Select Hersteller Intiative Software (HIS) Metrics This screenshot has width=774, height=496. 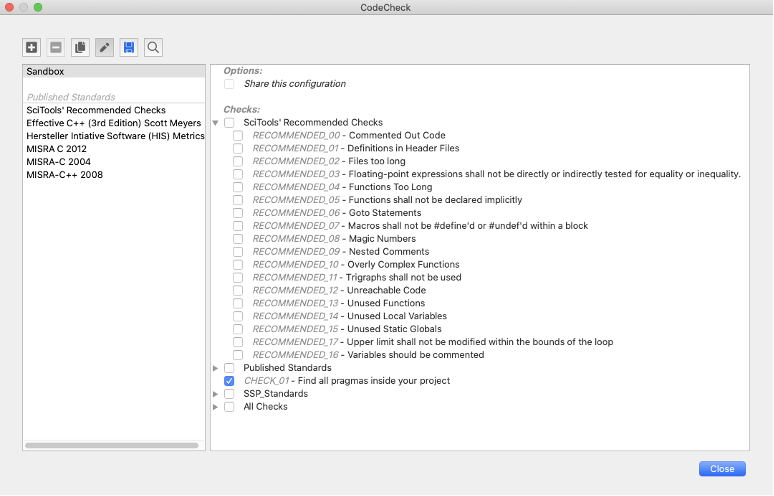pyautogui.click(x=114, y=136)
